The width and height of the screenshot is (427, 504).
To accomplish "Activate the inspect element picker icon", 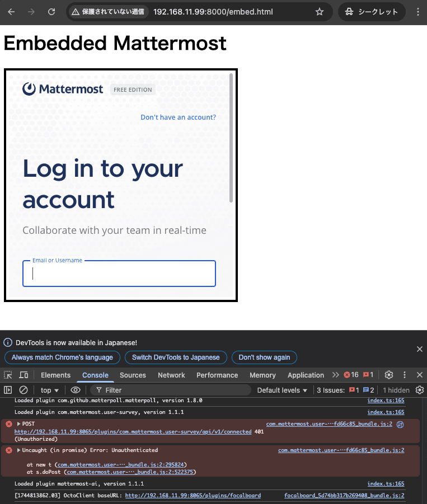I will click(x=8, y=375).
